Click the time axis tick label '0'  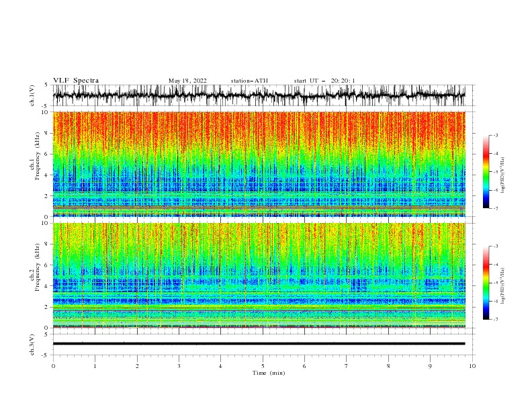coord(53,366)
